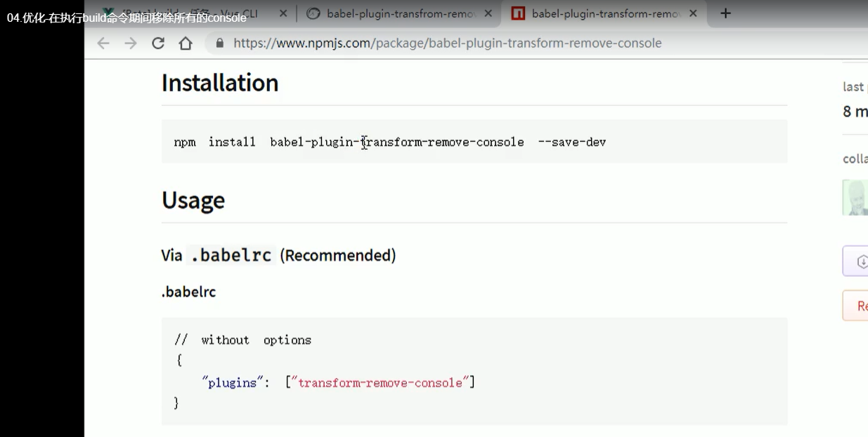Open the browser home page
Screen dimensions: 868x437
click(186, 44)
